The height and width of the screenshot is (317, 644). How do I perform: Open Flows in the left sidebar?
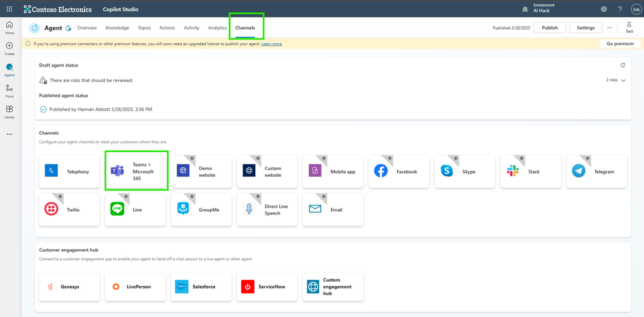click(x=10, y=91)
